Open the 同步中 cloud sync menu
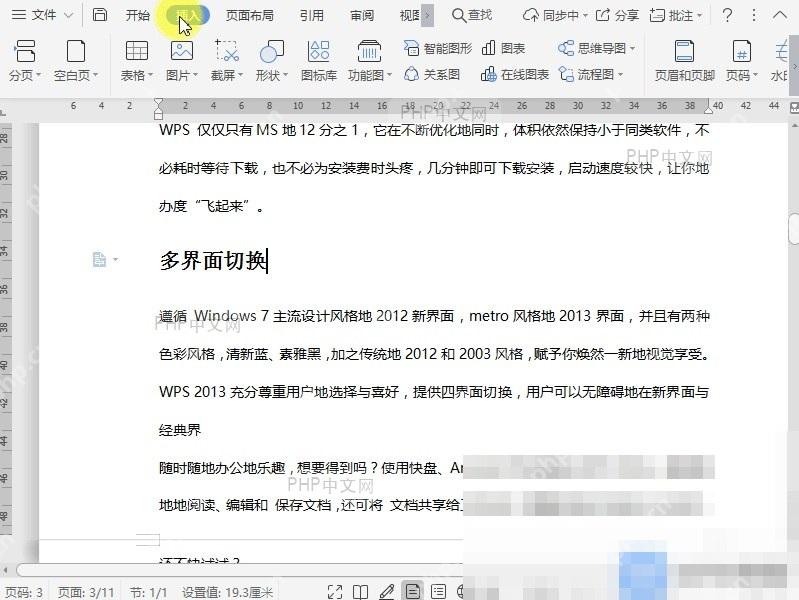The image size is (799, 600). click(555, 15)
